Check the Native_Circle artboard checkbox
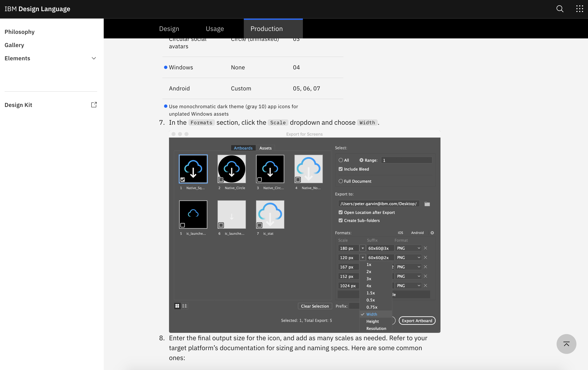The image size is (588, 370). coord(221,180)
